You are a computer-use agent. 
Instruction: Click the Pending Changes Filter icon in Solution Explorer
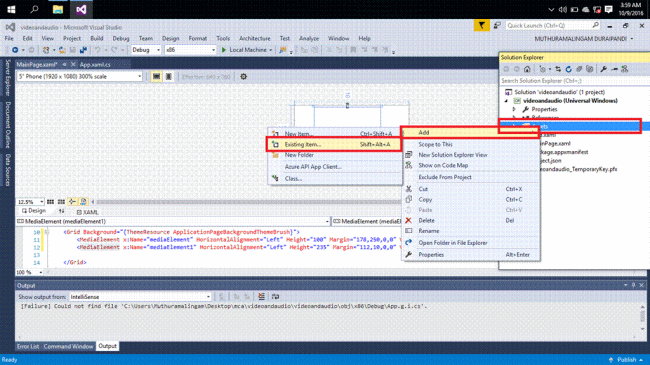[542, 69]
